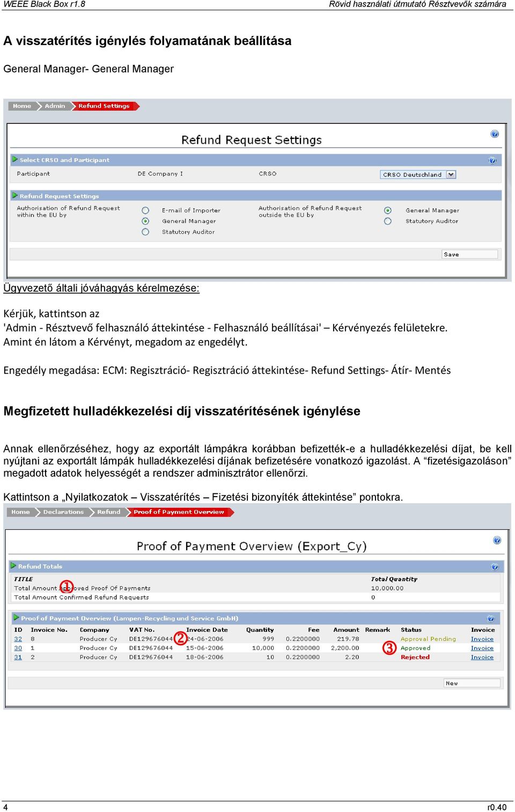Click the Save button
This screenshot has width=515, height=812.
[x=470, y=254]
